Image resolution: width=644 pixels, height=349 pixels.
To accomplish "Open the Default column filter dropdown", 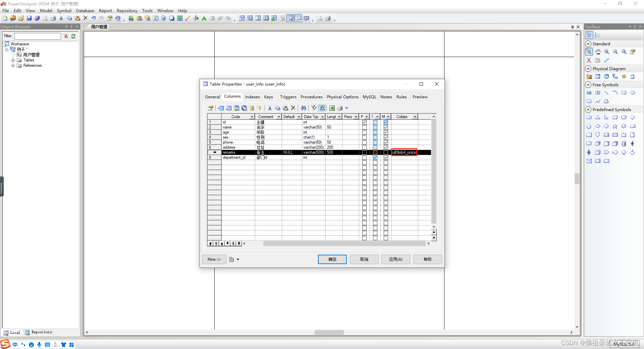I will (x=299, y=117).
